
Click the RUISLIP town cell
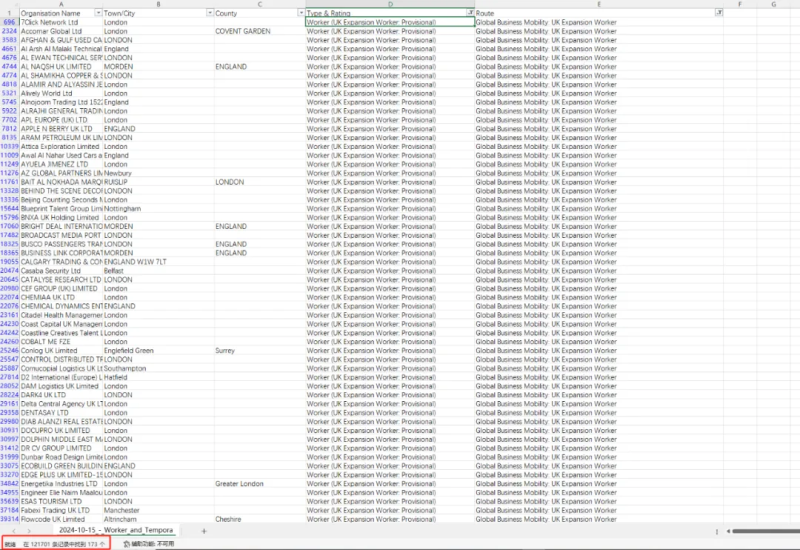(x=158, y=182)
